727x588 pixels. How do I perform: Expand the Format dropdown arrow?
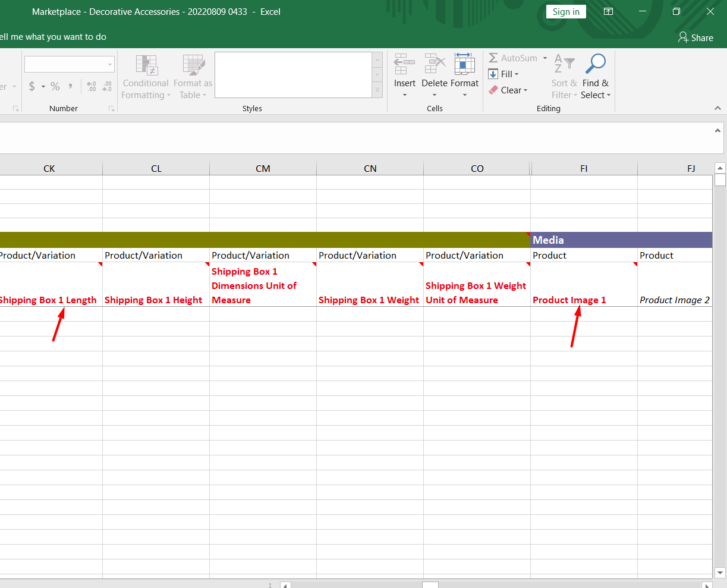(464, 95)
